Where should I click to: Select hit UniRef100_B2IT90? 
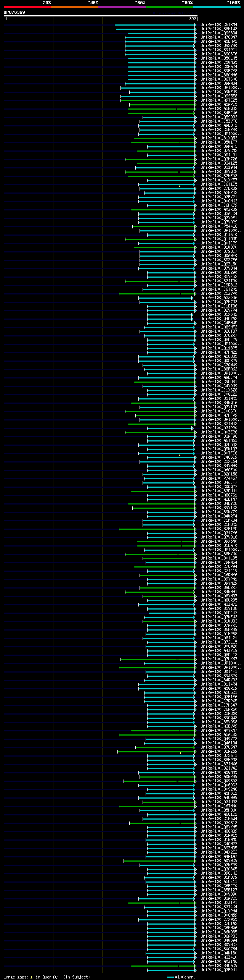(x=219, y=281)
